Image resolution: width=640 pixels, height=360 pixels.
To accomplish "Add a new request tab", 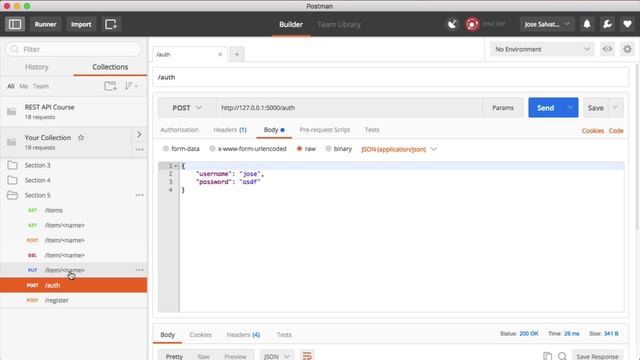I will point(237,54).
